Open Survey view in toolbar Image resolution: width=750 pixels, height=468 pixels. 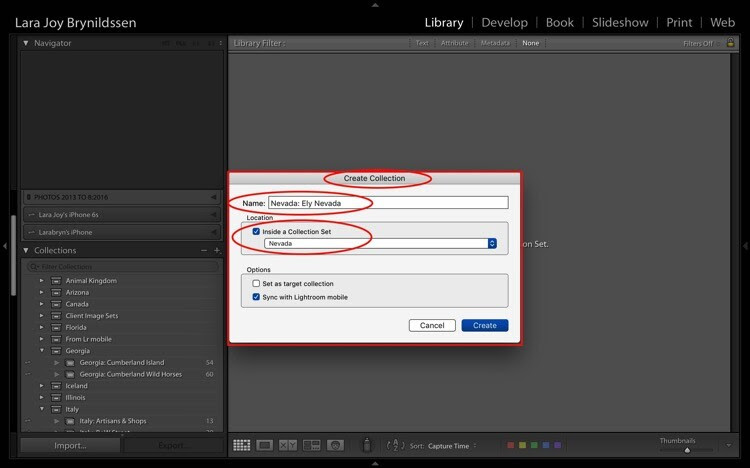(x=311, y=446)
